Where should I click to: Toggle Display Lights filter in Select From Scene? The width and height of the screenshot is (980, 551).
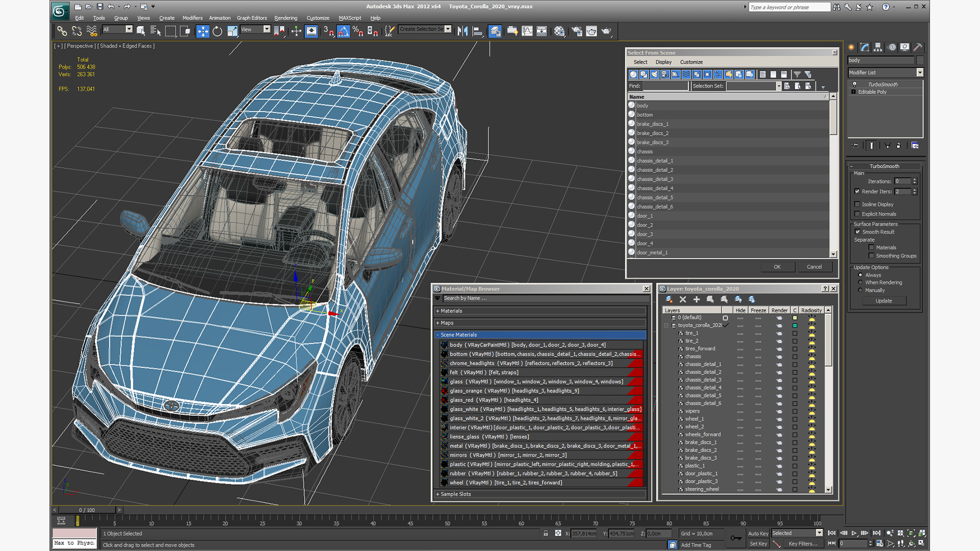tap(654, 74)
